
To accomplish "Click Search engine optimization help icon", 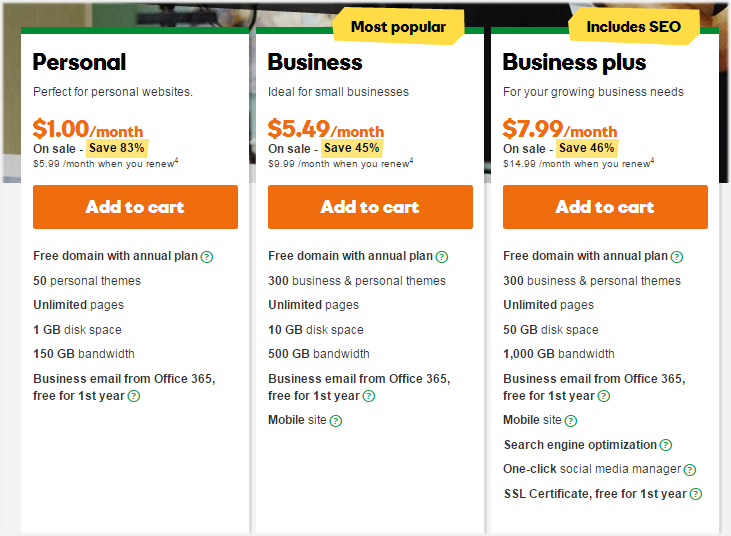I will (x=666, y=445).
